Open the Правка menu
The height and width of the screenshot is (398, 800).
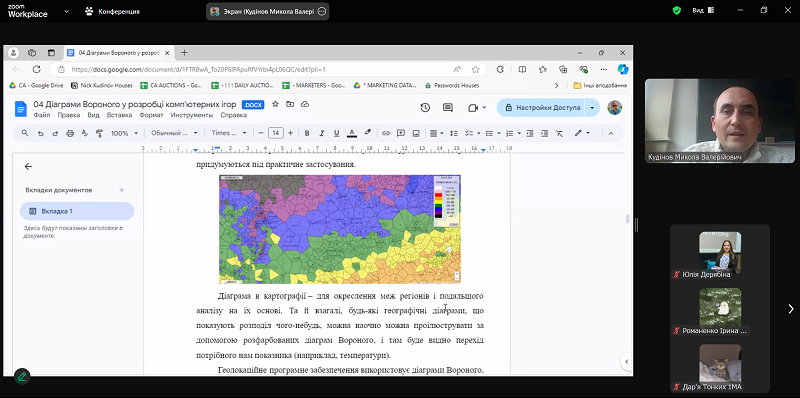click(x=68, y=115)
